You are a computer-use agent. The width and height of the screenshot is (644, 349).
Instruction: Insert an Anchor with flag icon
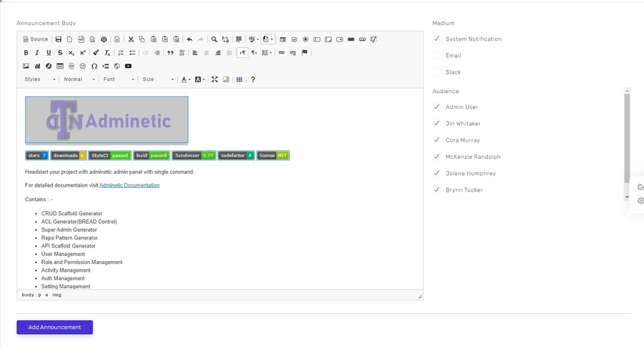click(304, 52)
